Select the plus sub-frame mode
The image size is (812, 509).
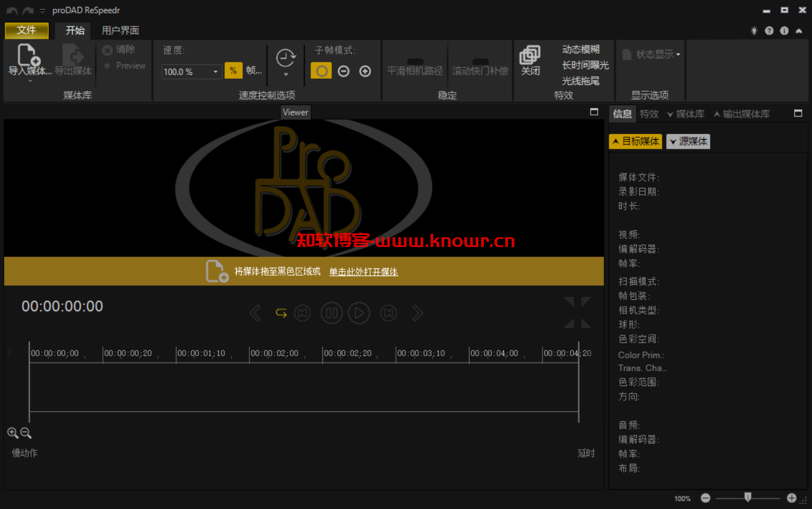[365, 71]
